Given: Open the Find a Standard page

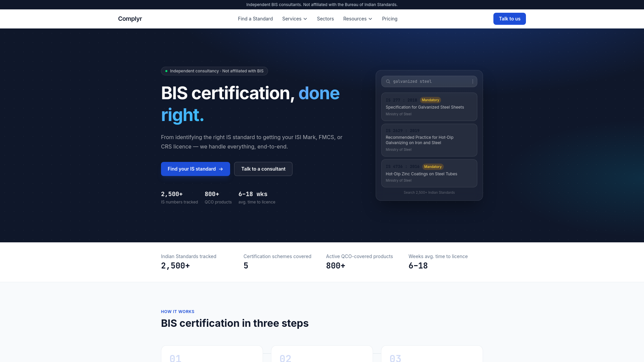Looking at the screenshot, I should (255, 19).
